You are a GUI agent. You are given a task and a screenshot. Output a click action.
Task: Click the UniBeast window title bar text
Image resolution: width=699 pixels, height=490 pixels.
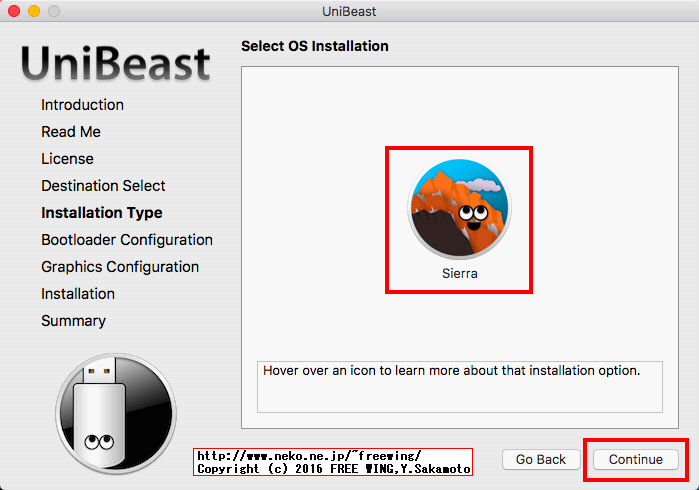349,11
